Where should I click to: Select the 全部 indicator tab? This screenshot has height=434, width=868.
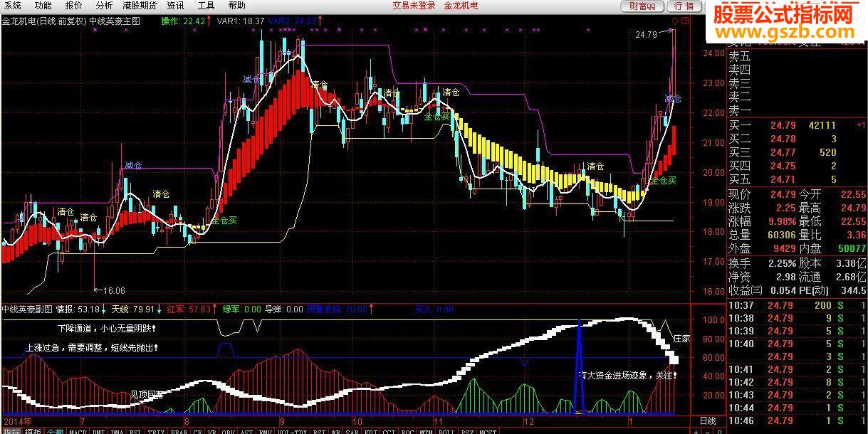pyautogui.click(x=55, y=430)
